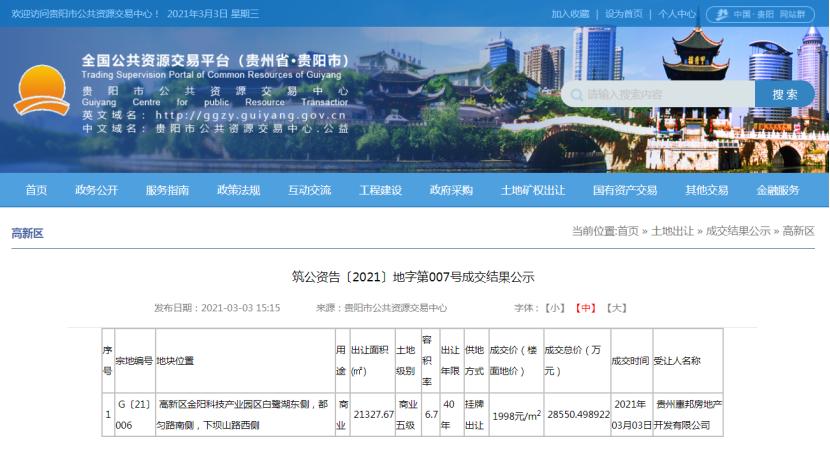This screenshot has height=452, width=830.
Task: Click the 高新区 section heading
Action: [x=28, y=233]
